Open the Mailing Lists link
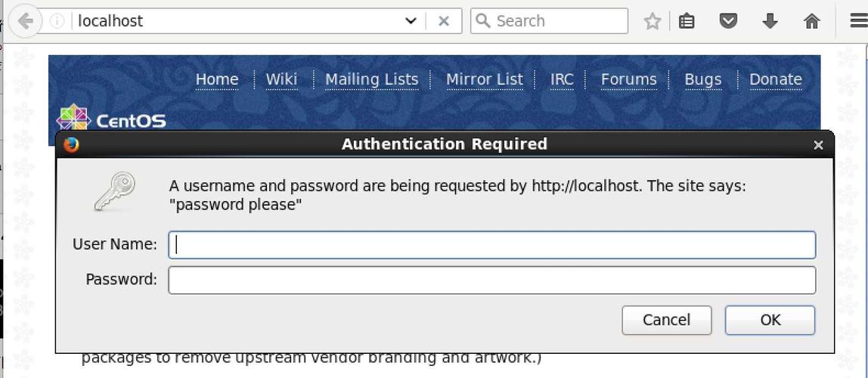Viewport: 868px width, 378px height. [x=372, y=79]
